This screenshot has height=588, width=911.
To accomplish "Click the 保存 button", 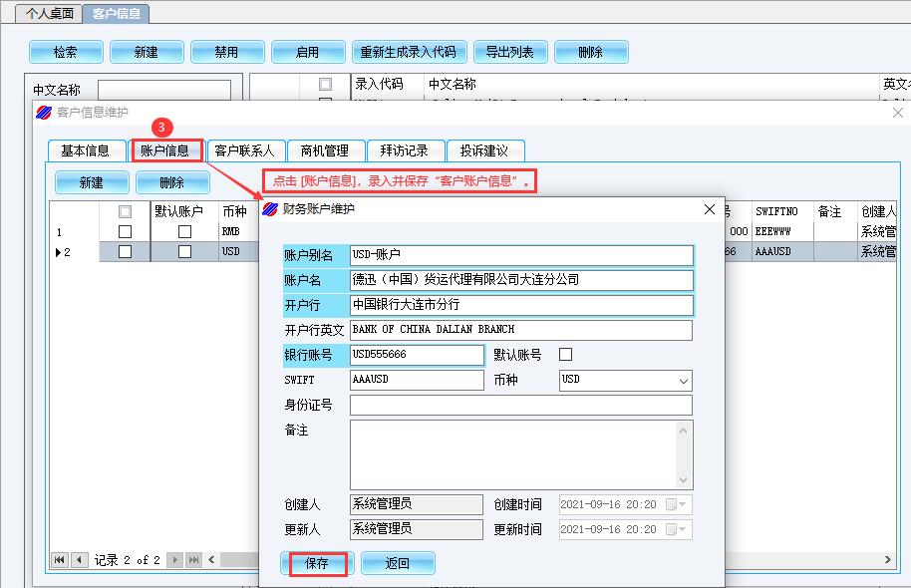I will (317, 563).
